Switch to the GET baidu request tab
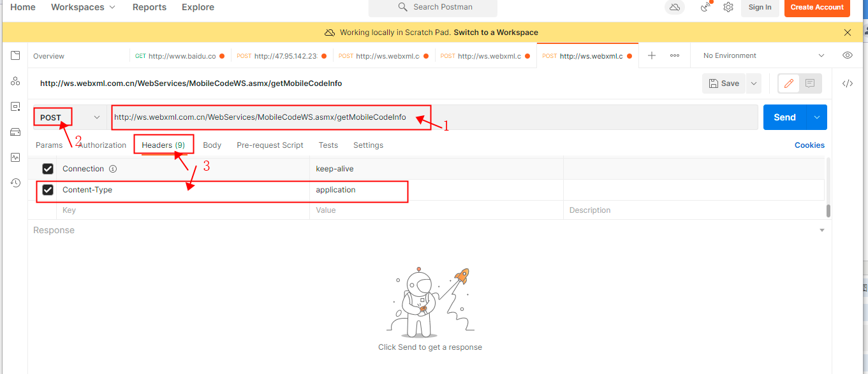 179,56
